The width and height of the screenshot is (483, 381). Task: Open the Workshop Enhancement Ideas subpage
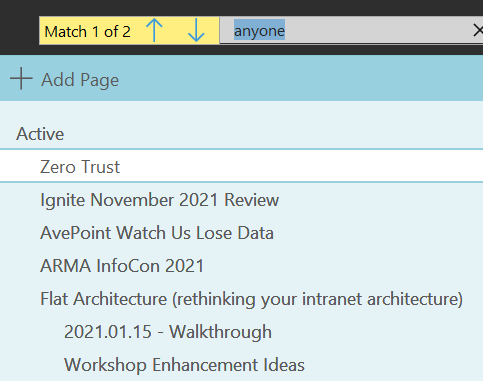tap(241, 365)
